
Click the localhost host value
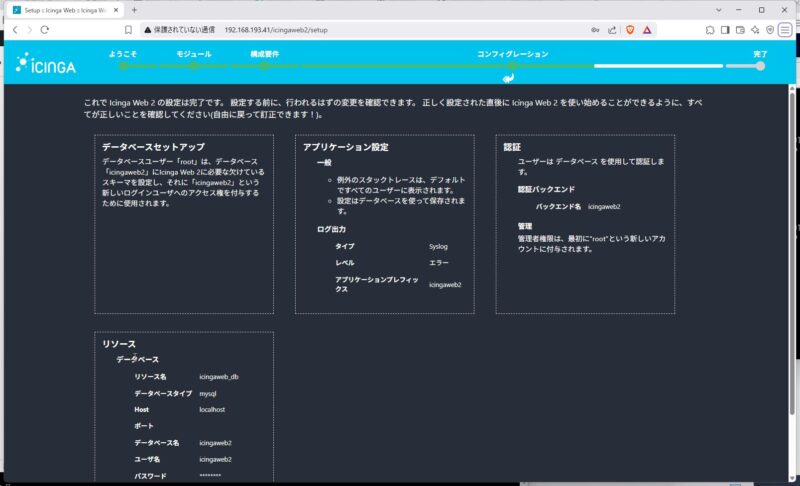click(212, 410)
